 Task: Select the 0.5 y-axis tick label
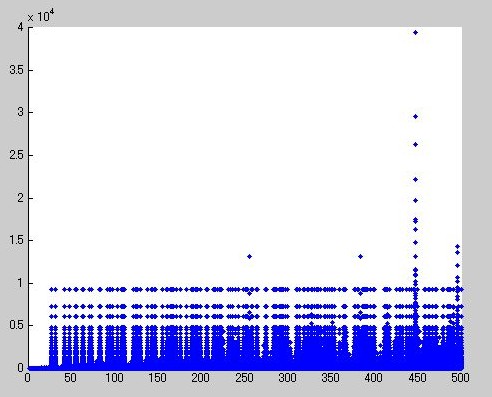pyautogui.click(x=17, y=325)
